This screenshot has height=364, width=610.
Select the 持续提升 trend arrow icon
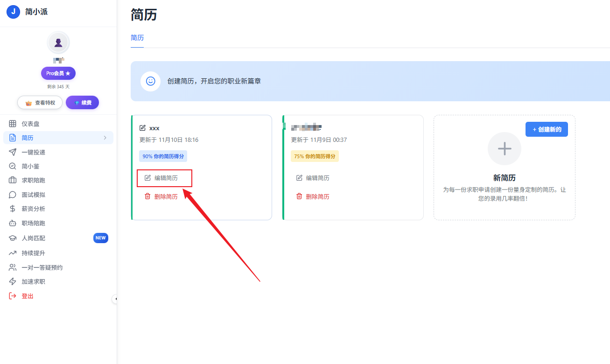pyautogui.click(x=13, y=252)
